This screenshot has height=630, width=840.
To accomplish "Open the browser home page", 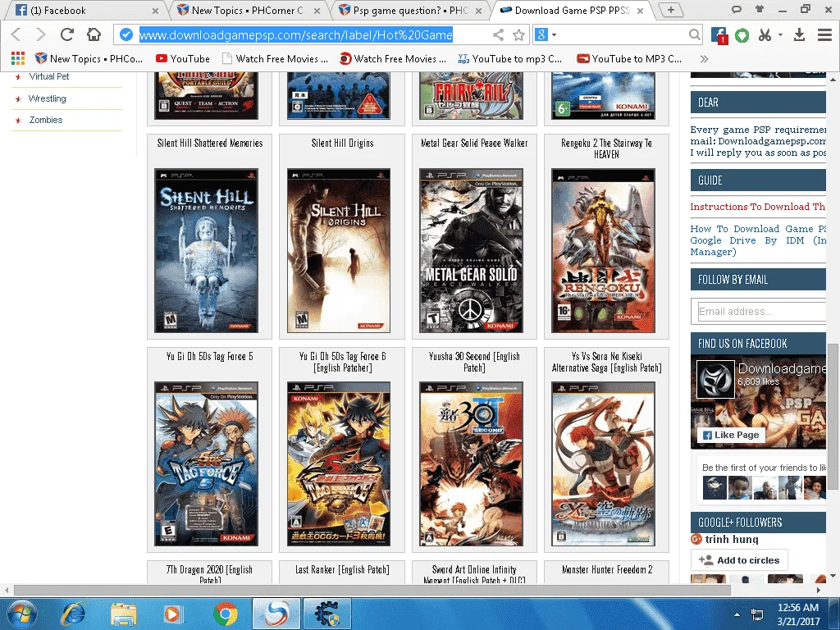I will click(x=94, y=34).
